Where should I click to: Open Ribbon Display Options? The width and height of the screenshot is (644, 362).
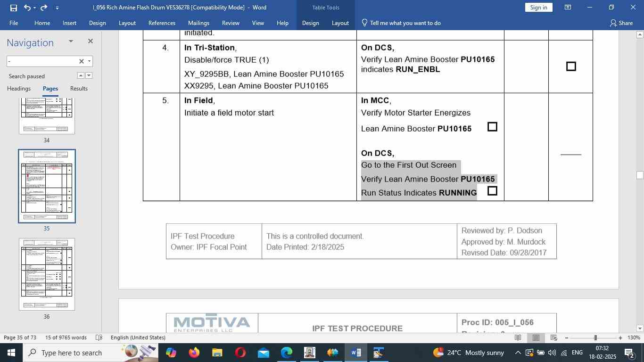(x=568, y=8)
